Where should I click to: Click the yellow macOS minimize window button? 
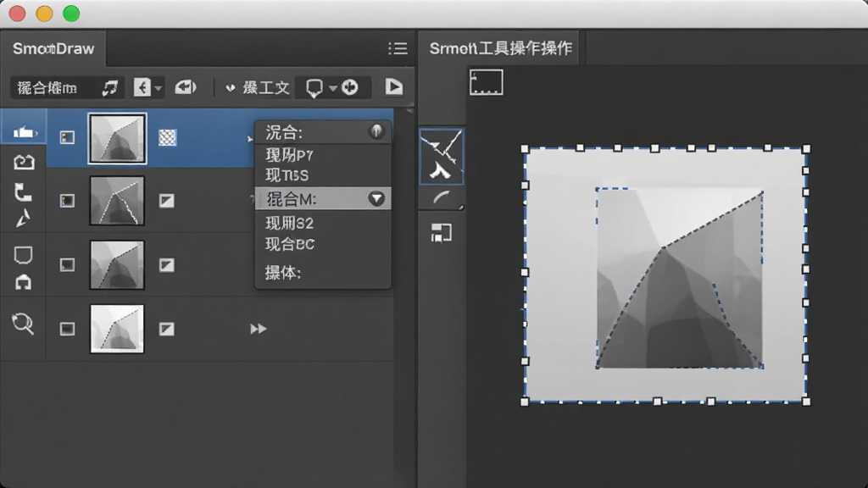coord(44,14)
